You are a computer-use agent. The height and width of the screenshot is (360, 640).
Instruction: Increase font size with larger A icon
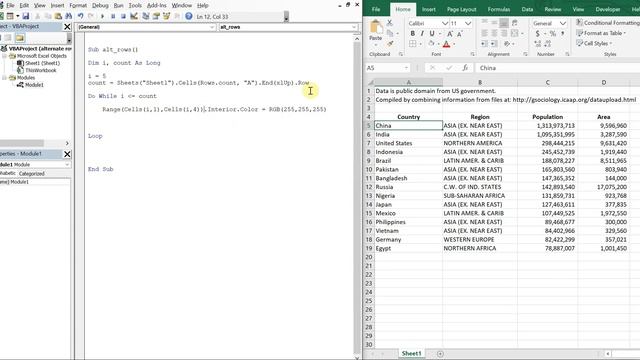pos(449,33)
